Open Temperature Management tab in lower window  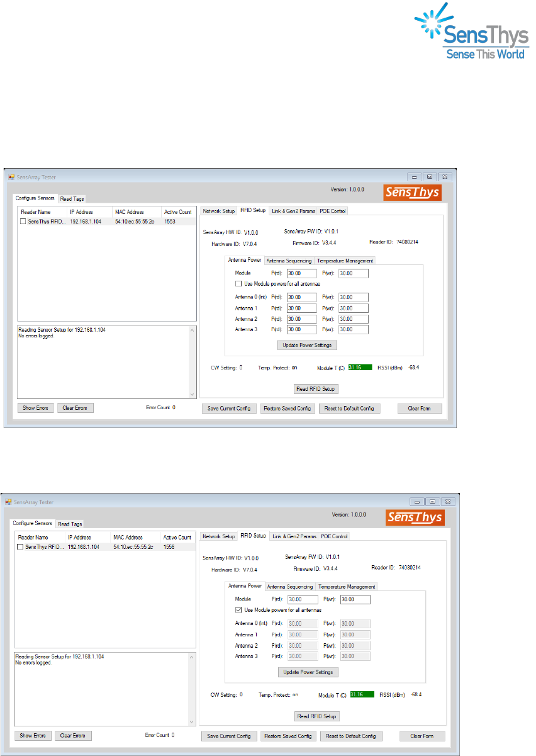click(x=346, y=586)
